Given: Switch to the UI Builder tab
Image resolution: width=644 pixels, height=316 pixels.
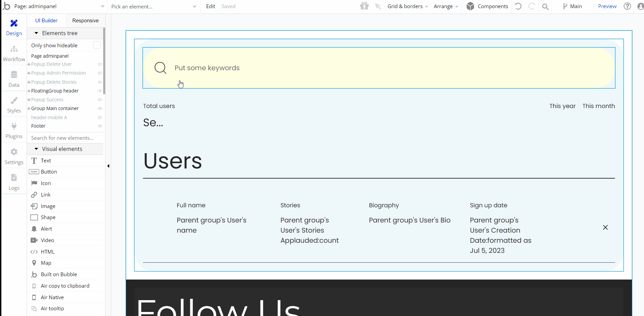Looking at the screenshot, I should [x=47, y=21].
